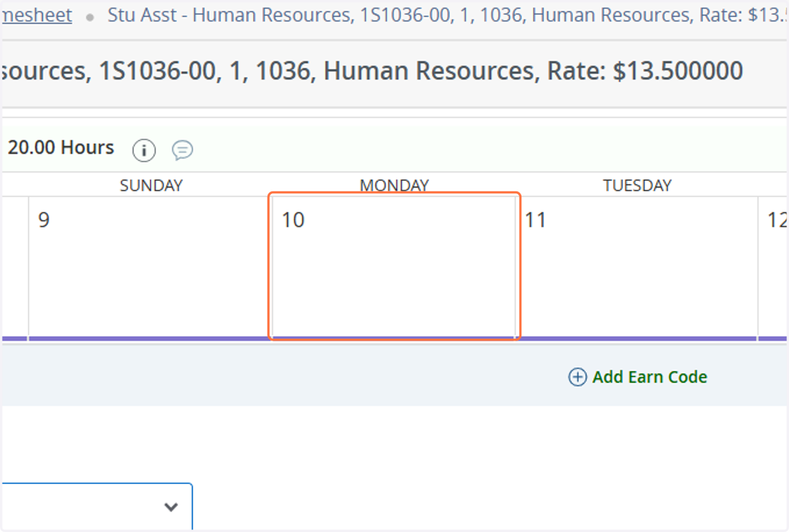Open the Timesheet breadcrumb link
Screen dimensions: 789x532
click(x=36, y=15)
